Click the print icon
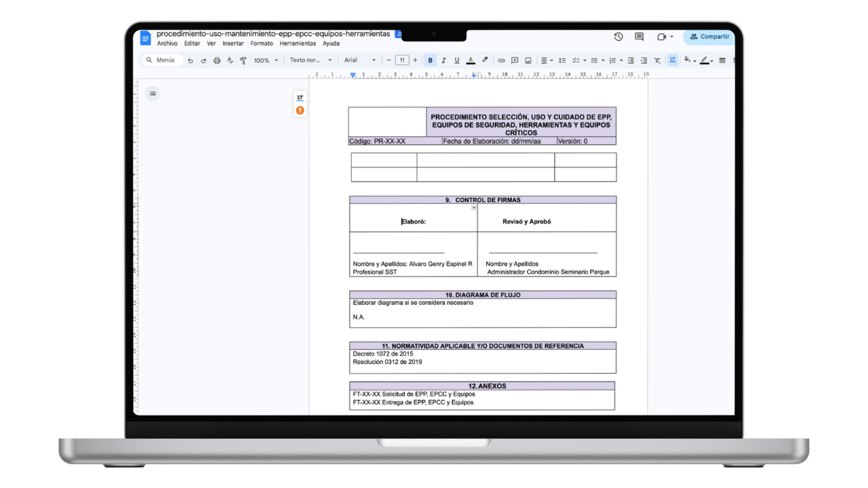Image resolution: width=868 pixels, height=488 pixels. tap(217, 60)
